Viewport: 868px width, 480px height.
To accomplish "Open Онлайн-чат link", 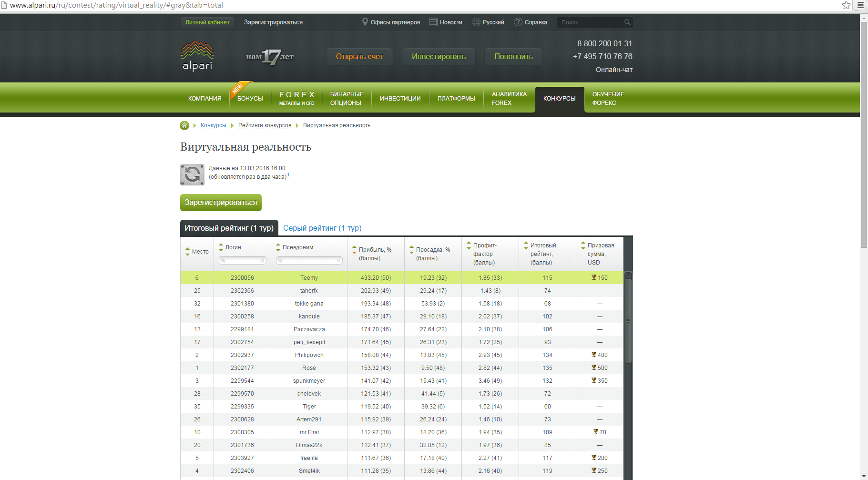I will pos(614,70).
